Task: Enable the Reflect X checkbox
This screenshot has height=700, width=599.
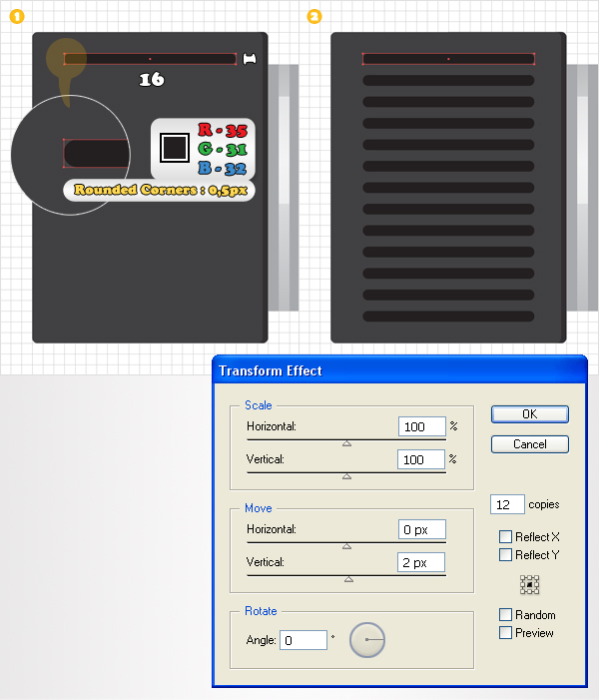Action: (x=505, y=536)
